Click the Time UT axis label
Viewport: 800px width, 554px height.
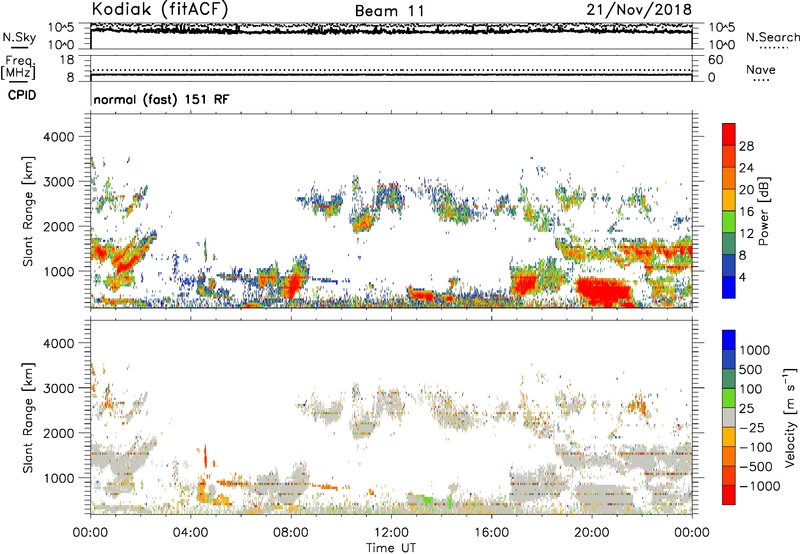click(x=391, y=548)
